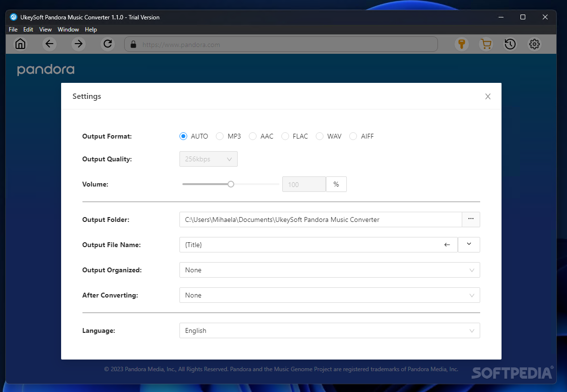Viewport: 567px width, 392px height.
Task: Click the address bar URL field
Action: (x=281, y=45)
